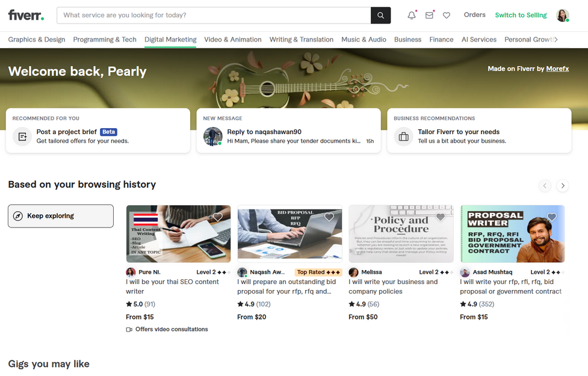Open the Policy and Procedure gig thumbnail
The image size is (588, 376).
[401, 233]
